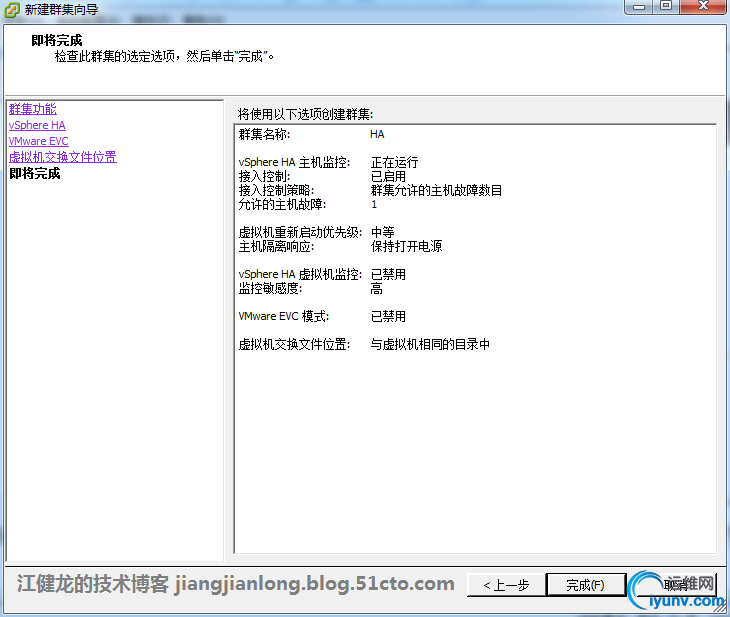The image size is (730, 617).
Task: Click the 新建群集向导 window title
Action: [x=61, y=10]
